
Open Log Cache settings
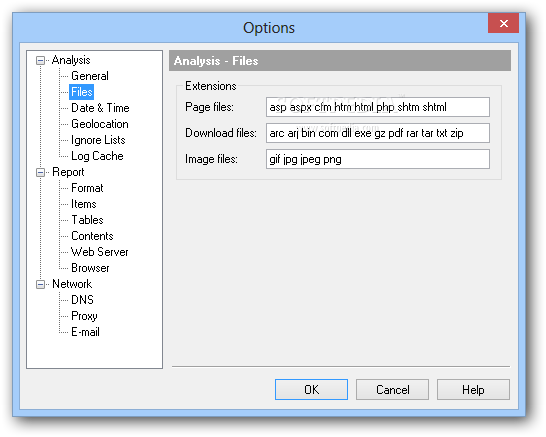click(97, 156)
